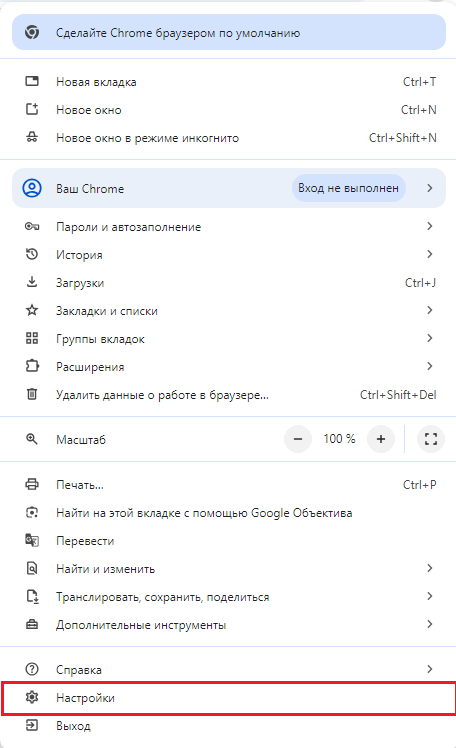Click the Ctrl+N shortcut text

pyautogui.click(x=418, y=110)
